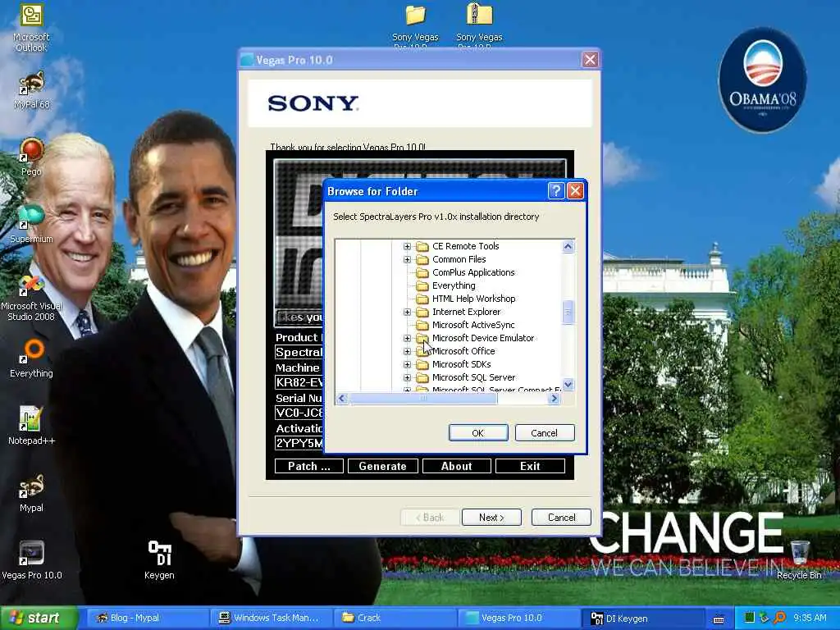The height and width of the screenshot is (630, 840).
Task: Select the Recycle Bin icon
Action: coord(799,560)
